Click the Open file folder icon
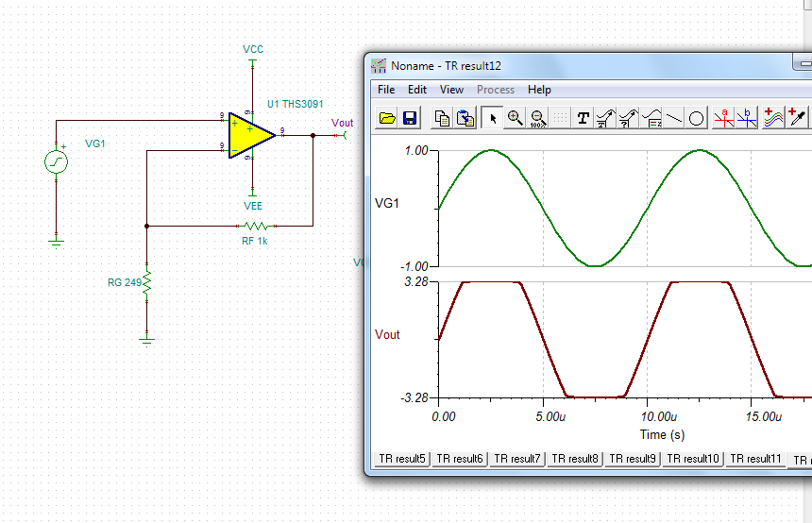Image resolution: width=812 pixels, height=523 pixels. [387, 118]
